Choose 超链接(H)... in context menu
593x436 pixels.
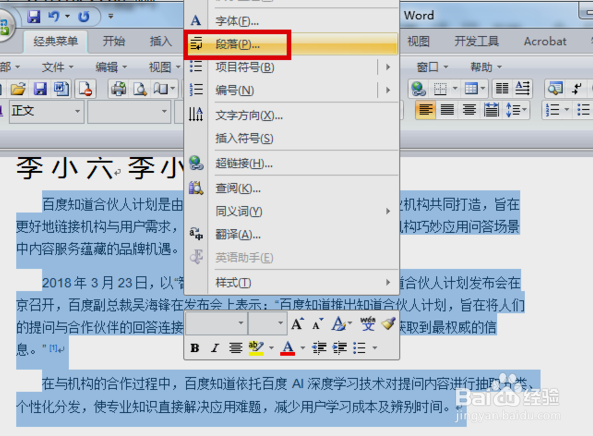[x=291, y=163]
